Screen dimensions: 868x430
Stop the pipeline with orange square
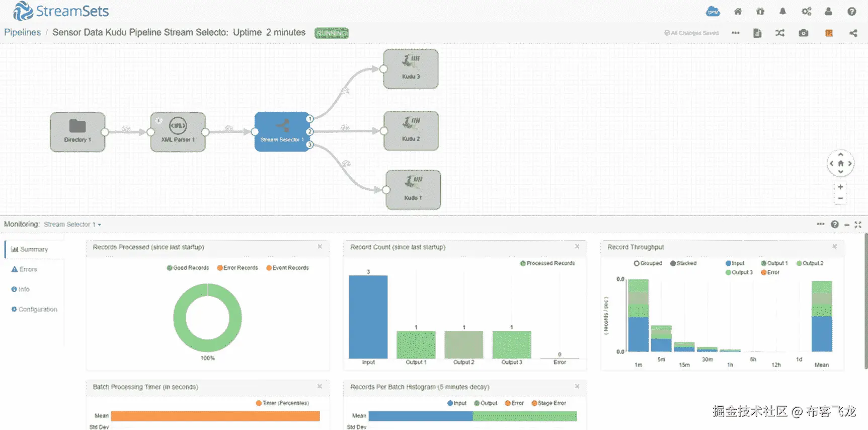point(829,33)
